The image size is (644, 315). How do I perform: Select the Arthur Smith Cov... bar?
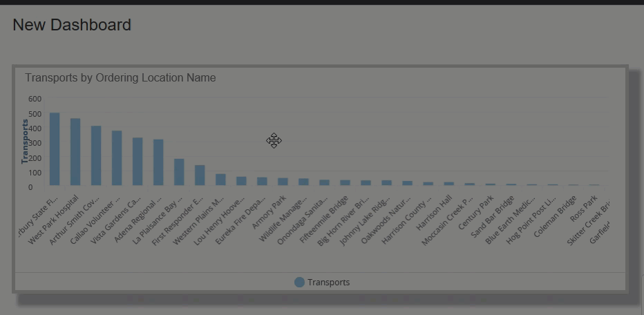[96, 155]
